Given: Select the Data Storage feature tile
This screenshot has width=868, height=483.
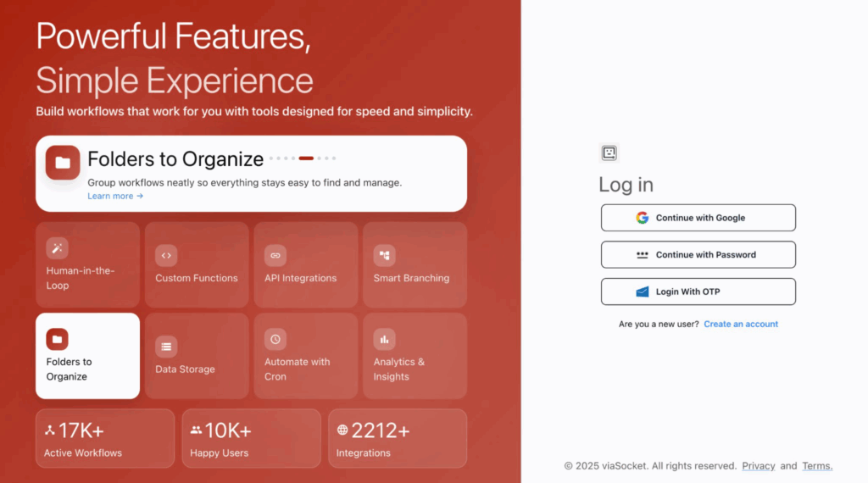Looking at the screenshot, I should [x=197, y=356].
